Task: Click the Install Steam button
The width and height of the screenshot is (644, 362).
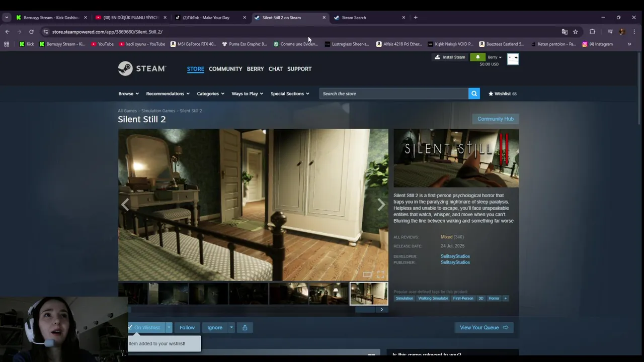Action: click(x=450, y=57)
